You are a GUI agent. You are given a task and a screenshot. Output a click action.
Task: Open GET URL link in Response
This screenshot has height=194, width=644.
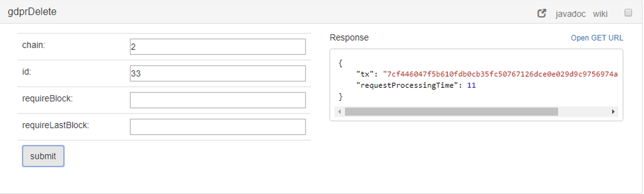click(x=597, y=38)
